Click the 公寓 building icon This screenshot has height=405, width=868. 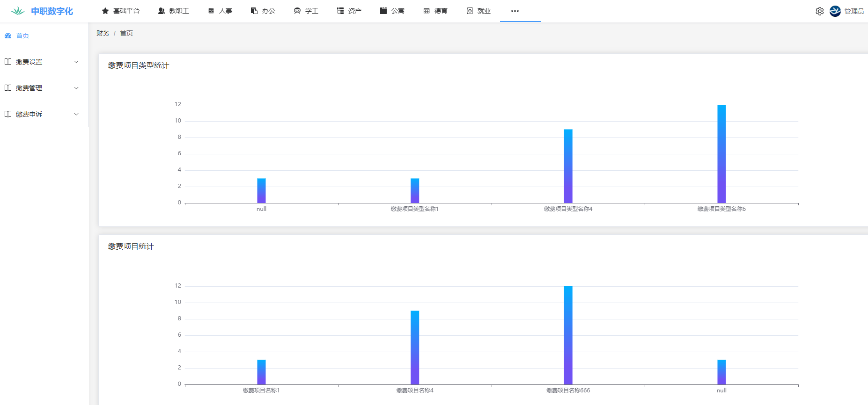(383, 11)
